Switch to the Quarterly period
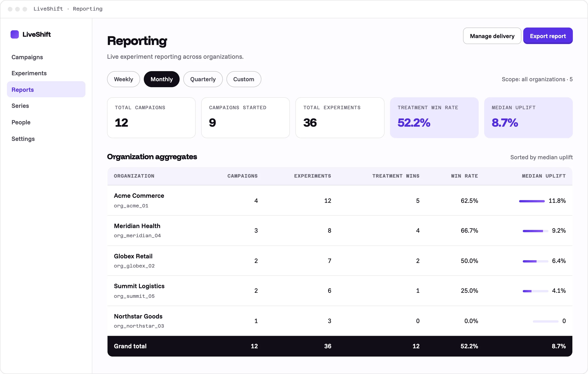Viewport: 588px width, 374px height. point(203,79)
